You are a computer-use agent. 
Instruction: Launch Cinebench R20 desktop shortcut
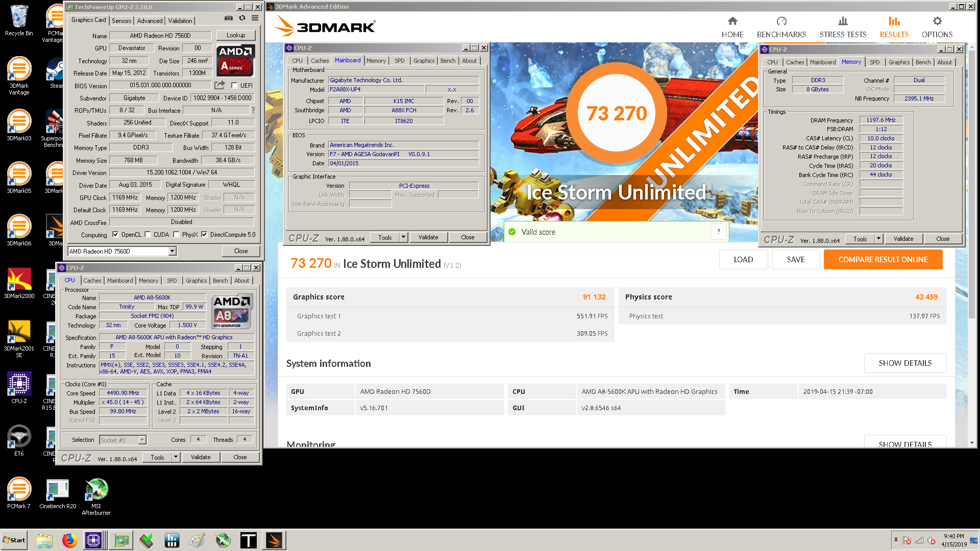[58, 493]
